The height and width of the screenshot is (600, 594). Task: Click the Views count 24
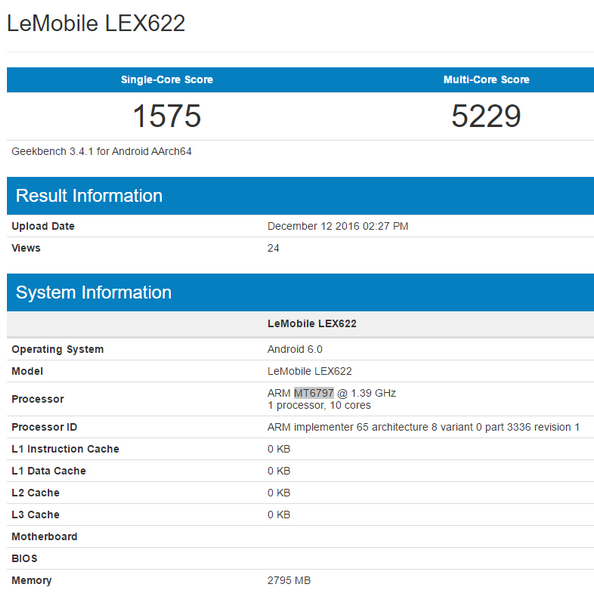click(273, 248)
